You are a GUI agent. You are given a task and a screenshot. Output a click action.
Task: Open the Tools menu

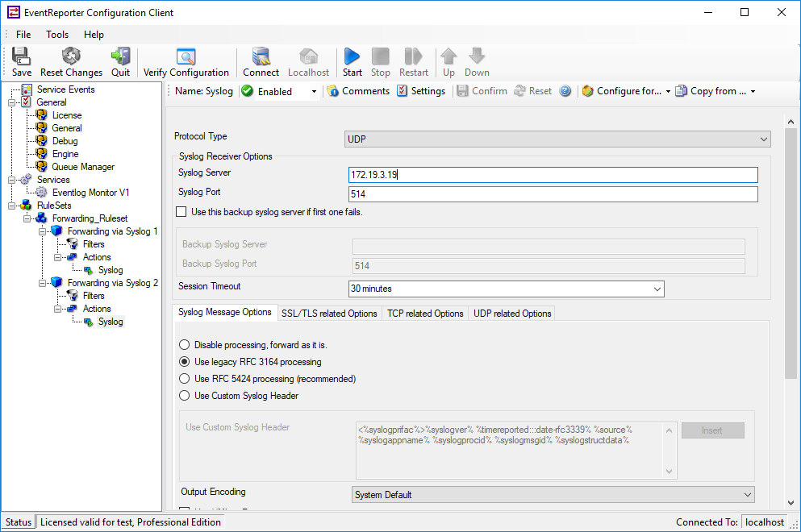click(57, 34)
